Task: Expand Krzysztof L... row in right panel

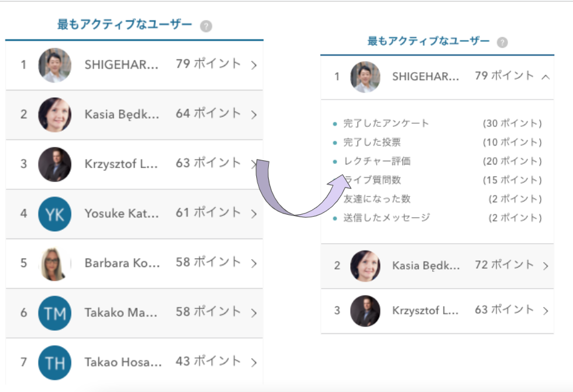Action: tap(546, 311)
